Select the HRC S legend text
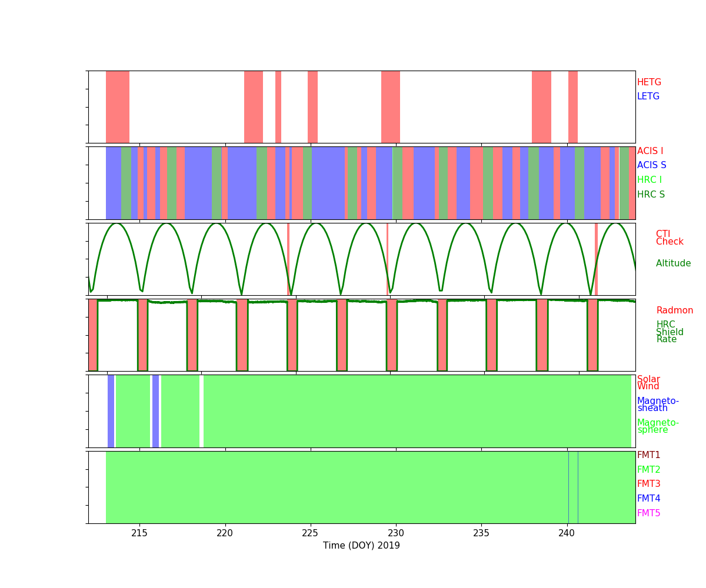 coord(651,195)
